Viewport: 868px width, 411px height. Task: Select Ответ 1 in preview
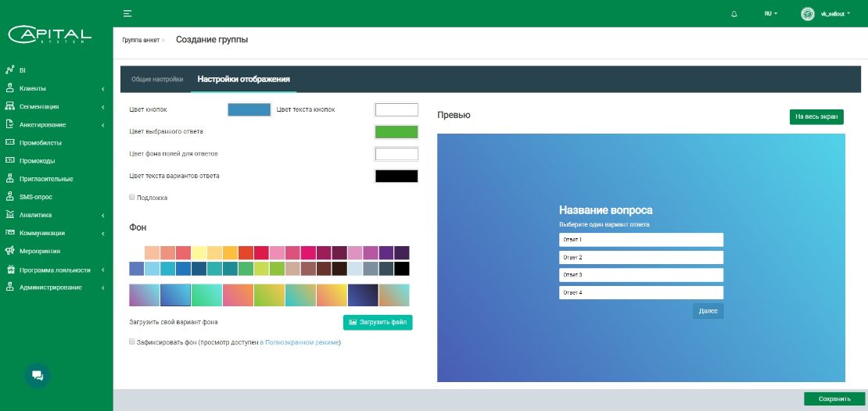(x=641, y=240)
